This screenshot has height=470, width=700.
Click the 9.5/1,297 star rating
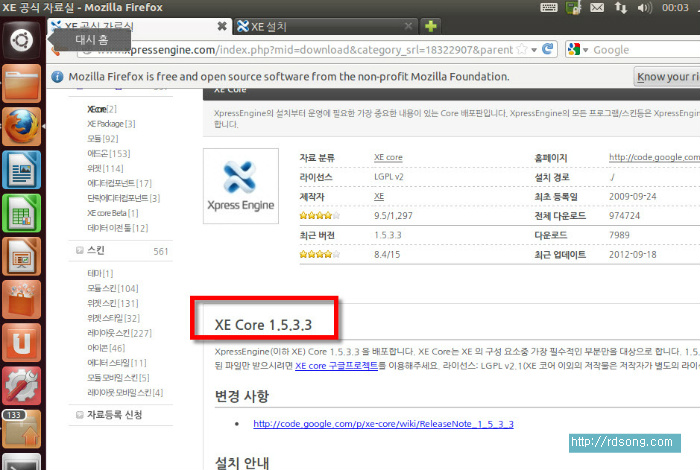(320, 216)
